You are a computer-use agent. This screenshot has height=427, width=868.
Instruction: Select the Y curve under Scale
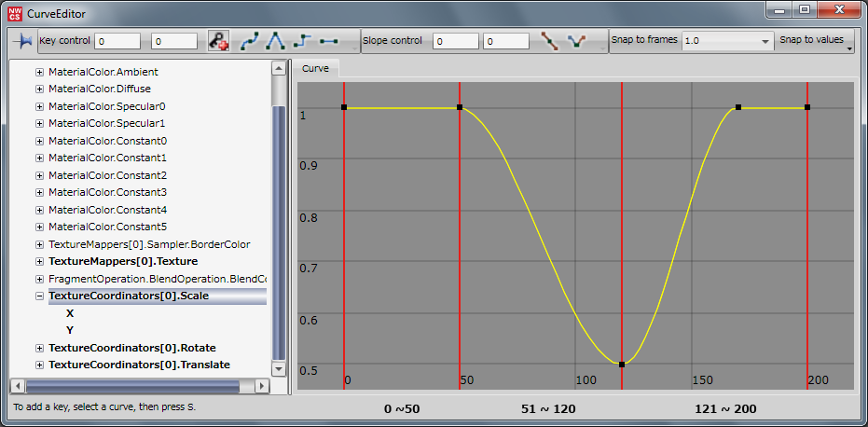70,331
